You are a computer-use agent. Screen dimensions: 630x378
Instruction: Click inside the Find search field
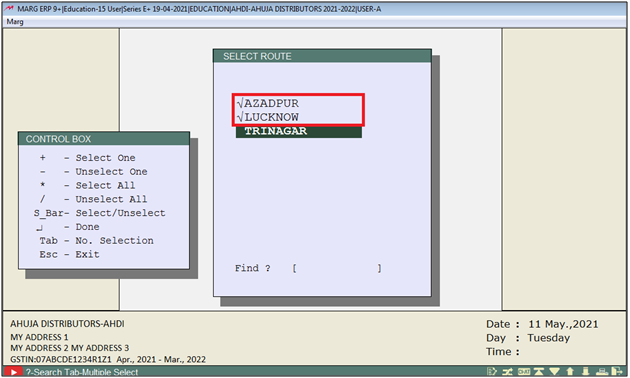(337, 268)
